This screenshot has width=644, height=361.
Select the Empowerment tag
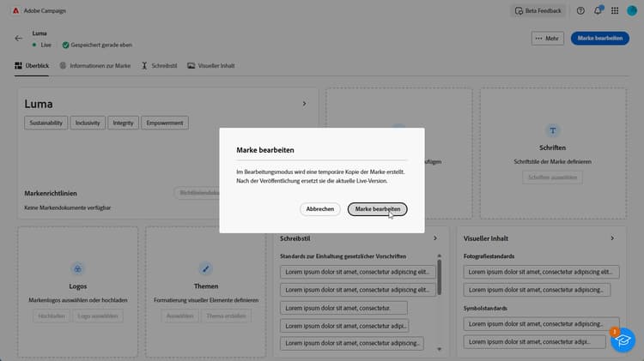[x=165, y=123]
